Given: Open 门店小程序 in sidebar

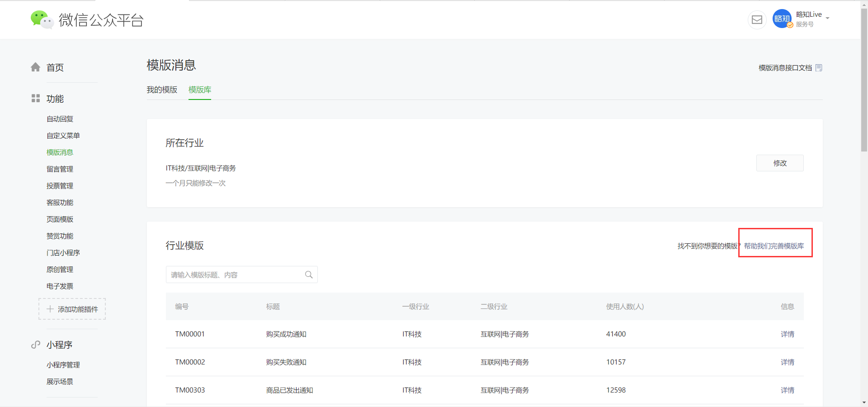Looking at the screenshot, I should 63,253.
